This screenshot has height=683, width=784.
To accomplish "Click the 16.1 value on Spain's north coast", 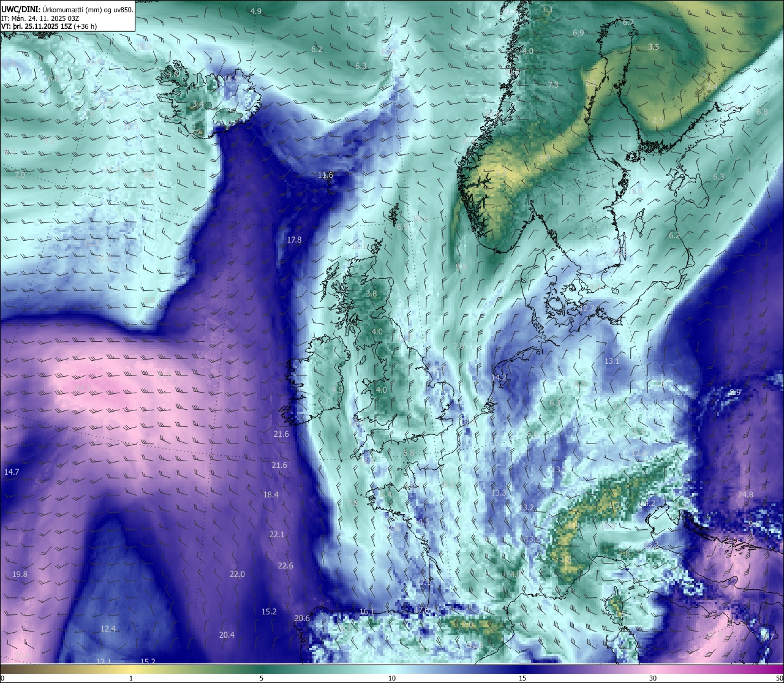I will pyautogui.click(x=366, y=611).
